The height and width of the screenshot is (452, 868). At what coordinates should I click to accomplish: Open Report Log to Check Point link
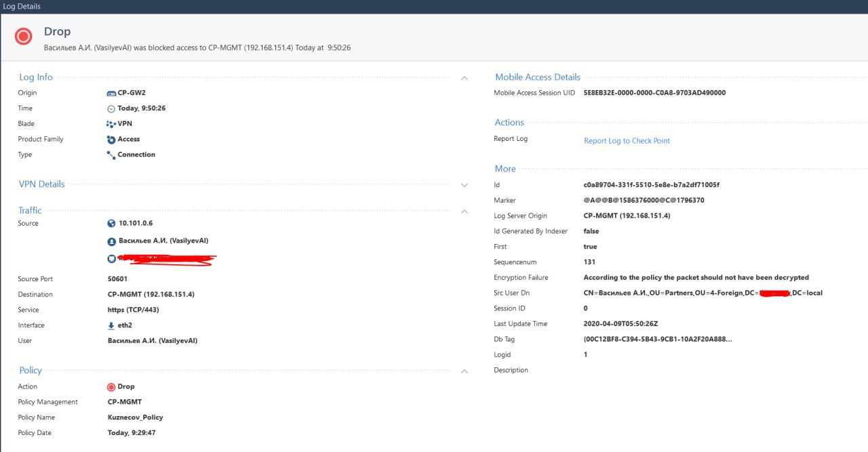click(627, 141)
